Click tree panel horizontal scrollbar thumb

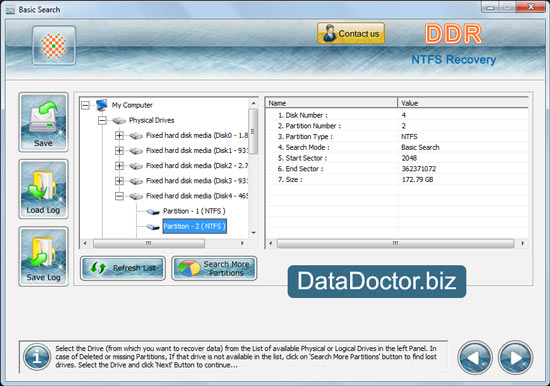pyautogui.click(x=149, y=243)
